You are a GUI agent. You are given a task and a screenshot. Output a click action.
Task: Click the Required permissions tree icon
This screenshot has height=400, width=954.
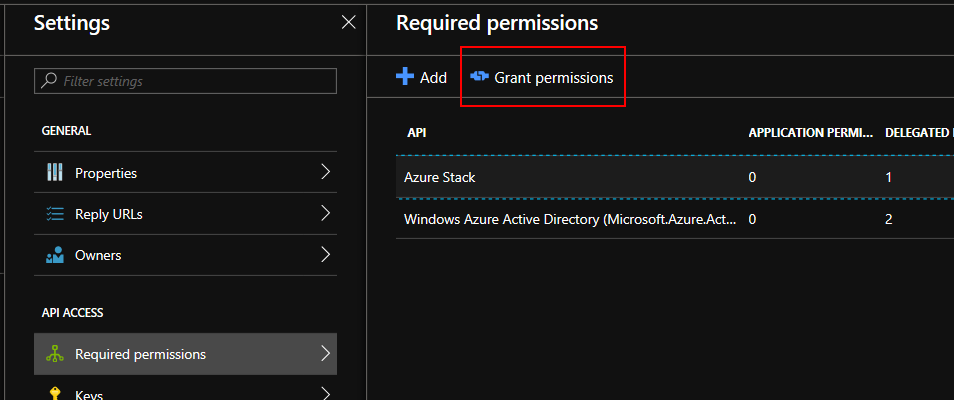(55, 354)
